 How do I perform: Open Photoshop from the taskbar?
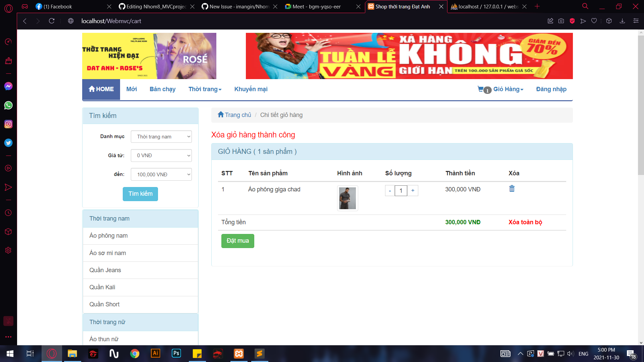pos(176,353)
